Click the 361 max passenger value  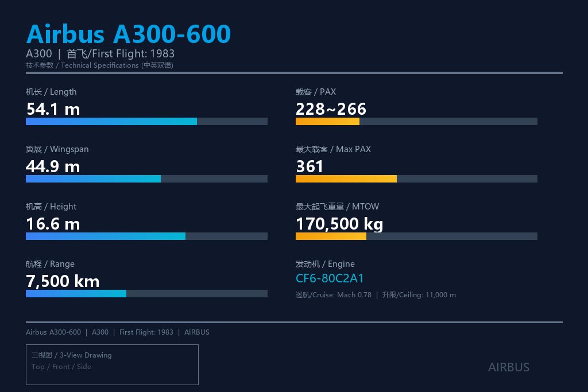coord(310,166)
